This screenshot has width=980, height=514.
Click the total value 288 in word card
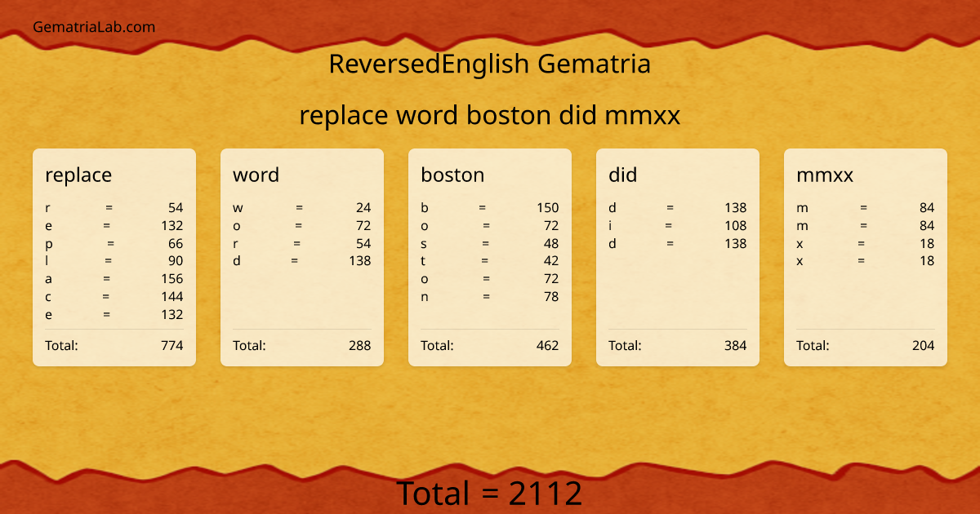coord(360,345)
